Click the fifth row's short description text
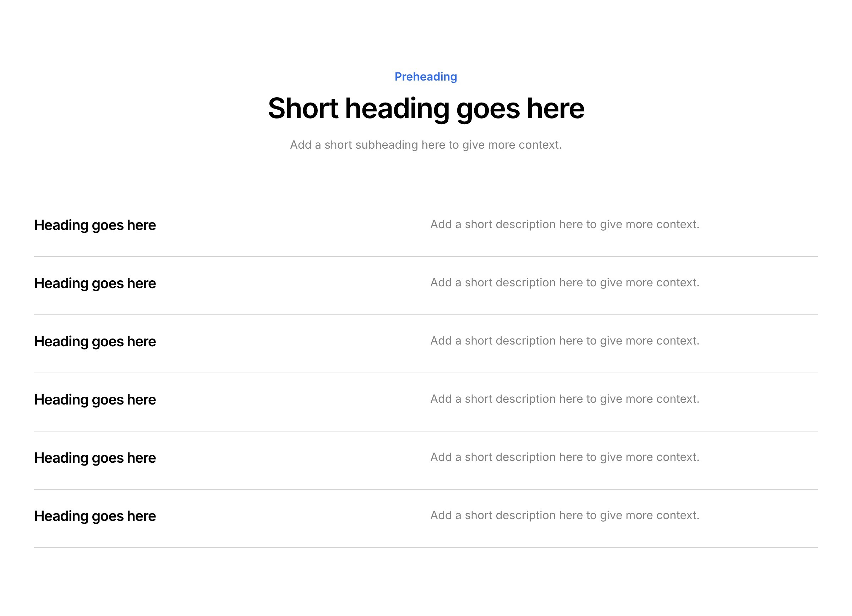This screenshot has height=616, width=852. 564,457
